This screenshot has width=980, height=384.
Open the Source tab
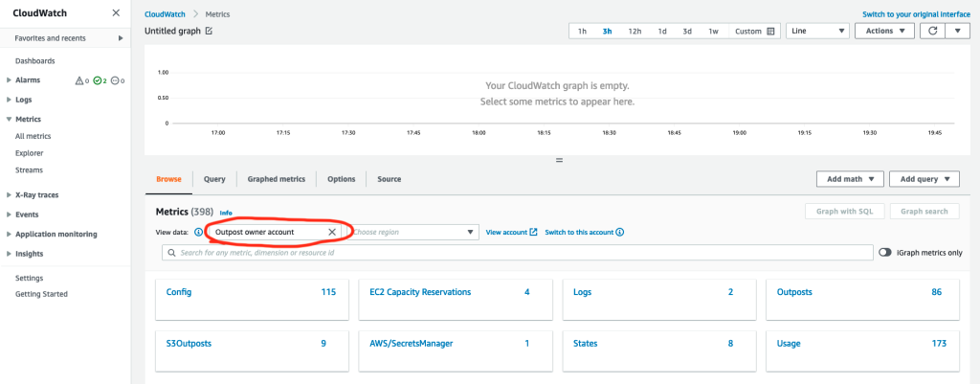390,179
